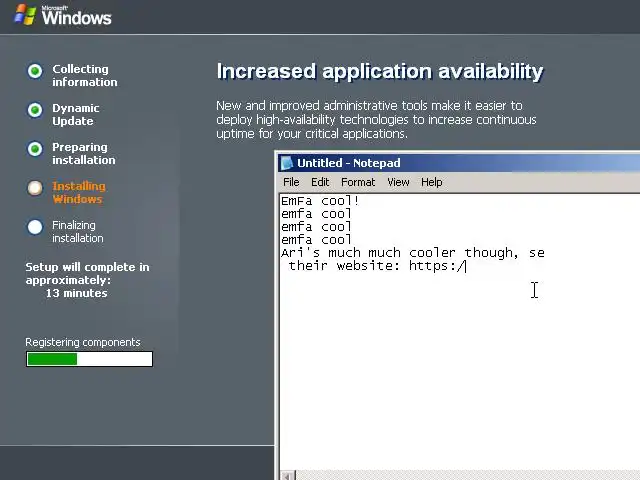Click the "Preparing installation" step label
This screenshot has height=480, width=640.
point(84,153)
